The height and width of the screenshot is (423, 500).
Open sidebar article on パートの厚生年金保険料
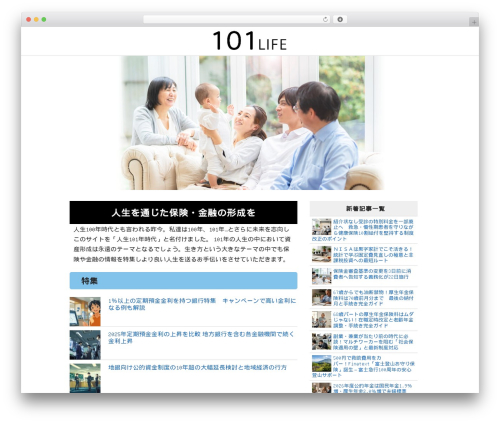click(373, 320)
